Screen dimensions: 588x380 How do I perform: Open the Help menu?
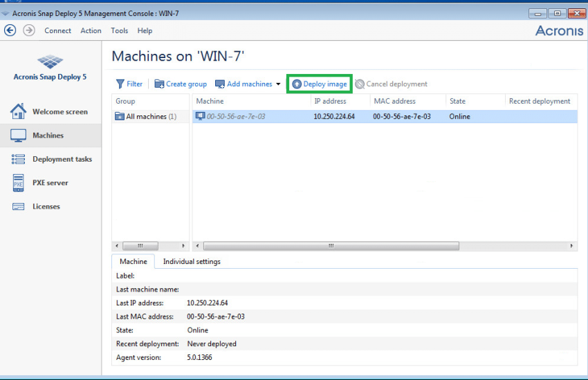coord(145,30)
